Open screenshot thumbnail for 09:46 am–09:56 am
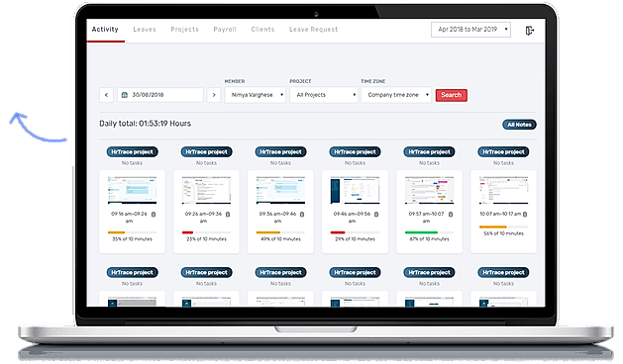 (356, 191)
